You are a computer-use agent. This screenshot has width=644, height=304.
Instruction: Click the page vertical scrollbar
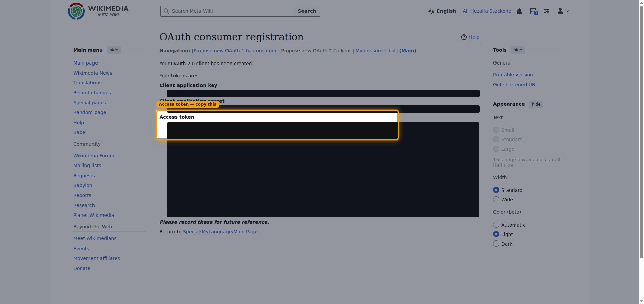coord(641,132)
